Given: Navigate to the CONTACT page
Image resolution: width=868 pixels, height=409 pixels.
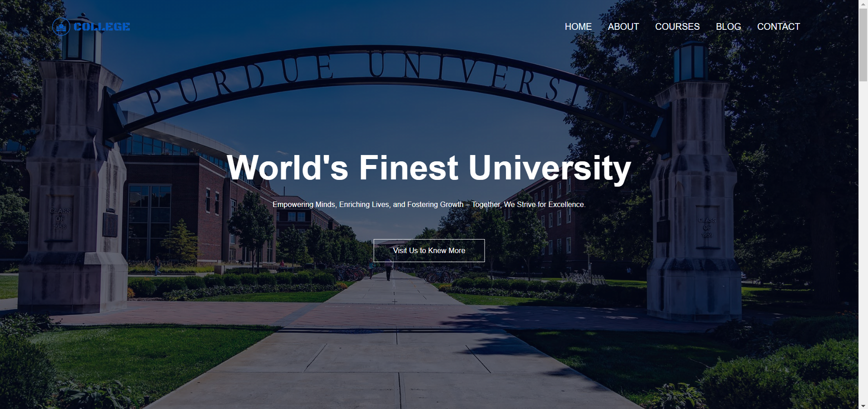Looking at the screenshot, I should (x=778, y=27).
